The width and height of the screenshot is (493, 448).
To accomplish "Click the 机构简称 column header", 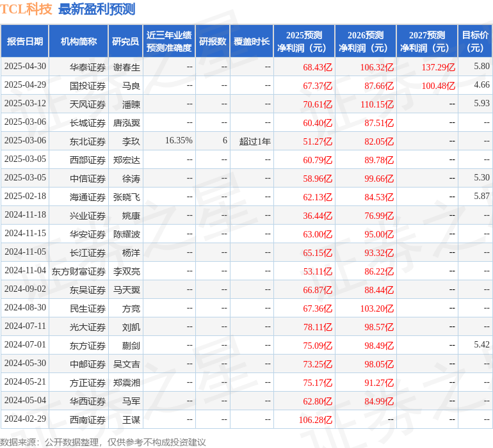I will point(79,41).
